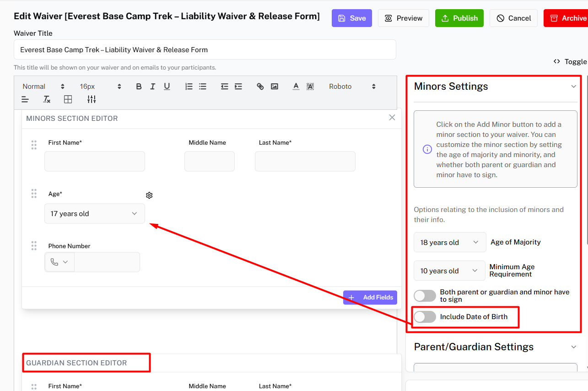Expand the Parent/Guardian Settings section
Image resolution: width=588 pixels, height=391 pixels.
pos(573,347)
